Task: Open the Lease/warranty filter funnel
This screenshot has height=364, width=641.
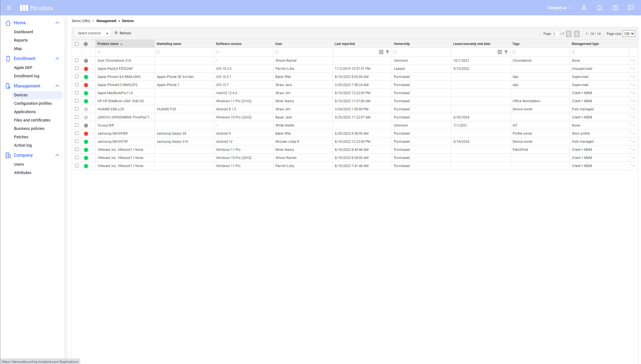Action: click(x=506, y=52)
